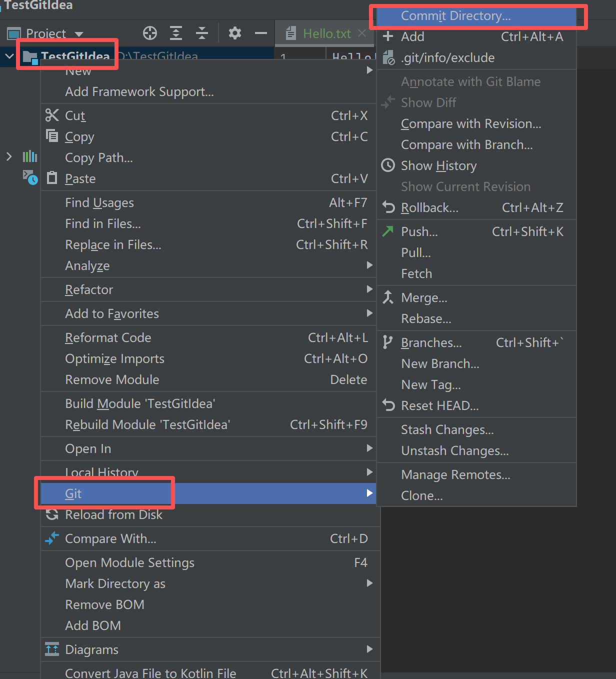The image size is (616, 679).
Task: Expand Add to Favorites submenu
Action: click(x=208, y=313)
